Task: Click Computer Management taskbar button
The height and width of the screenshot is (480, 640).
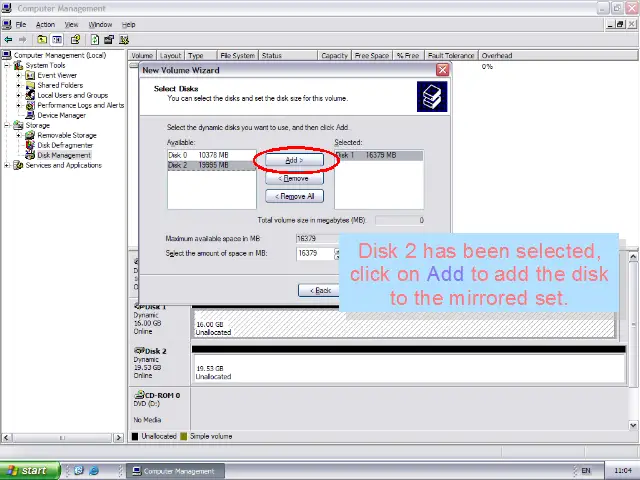Action: (175, 471)
